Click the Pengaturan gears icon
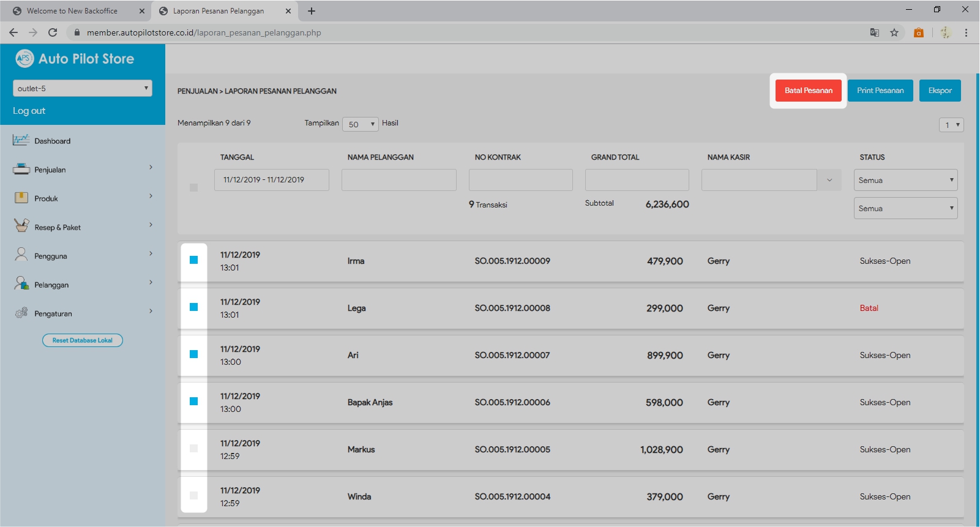The width and height of the screenshot is (980, 527). coord(21,313)
